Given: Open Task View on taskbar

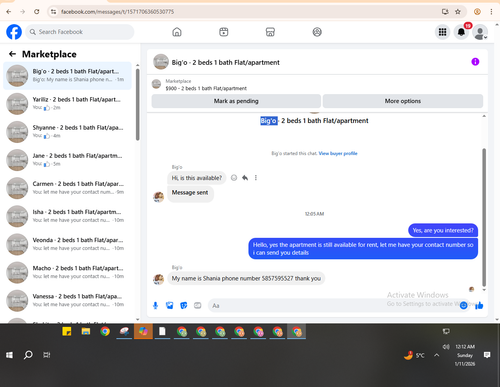Looking at the screenshot, I should 47,355.
